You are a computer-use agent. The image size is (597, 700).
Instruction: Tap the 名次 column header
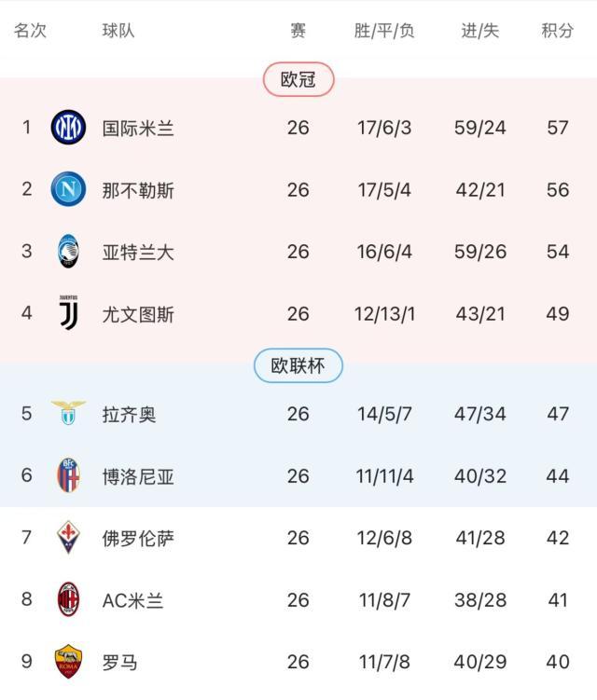click(30, 31)
